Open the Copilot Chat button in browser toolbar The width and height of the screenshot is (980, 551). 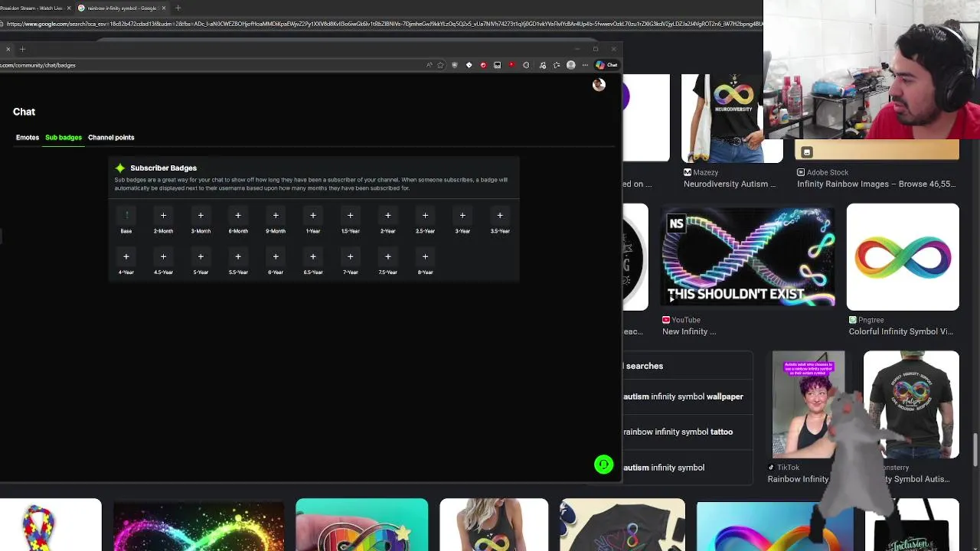pyautogui.click(x=606, y=65)
